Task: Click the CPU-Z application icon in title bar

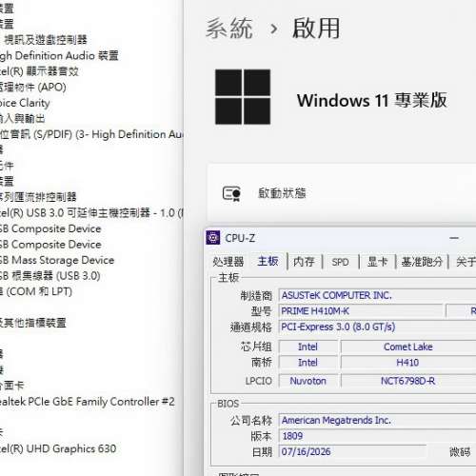Action: coord(212,238)
